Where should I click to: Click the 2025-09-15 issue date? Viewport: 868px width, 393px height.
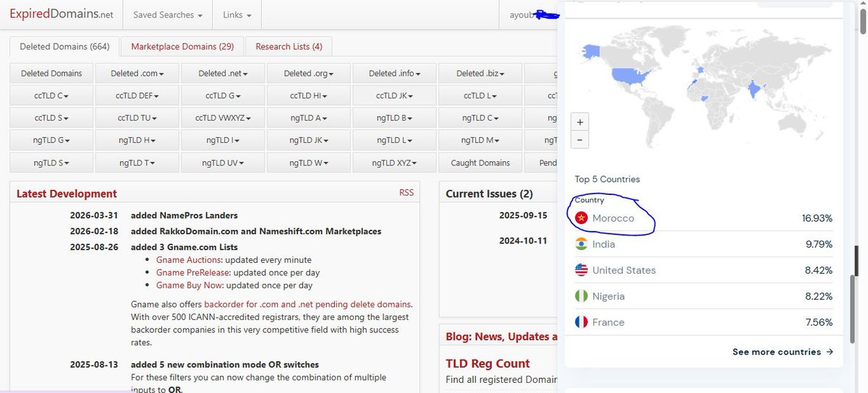pos(524,215)
